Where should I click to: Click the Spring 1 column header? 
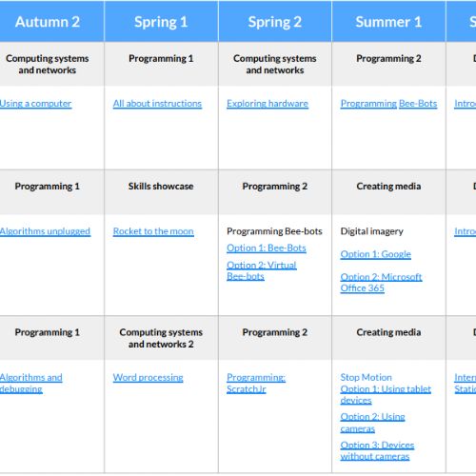click(161, 22)
